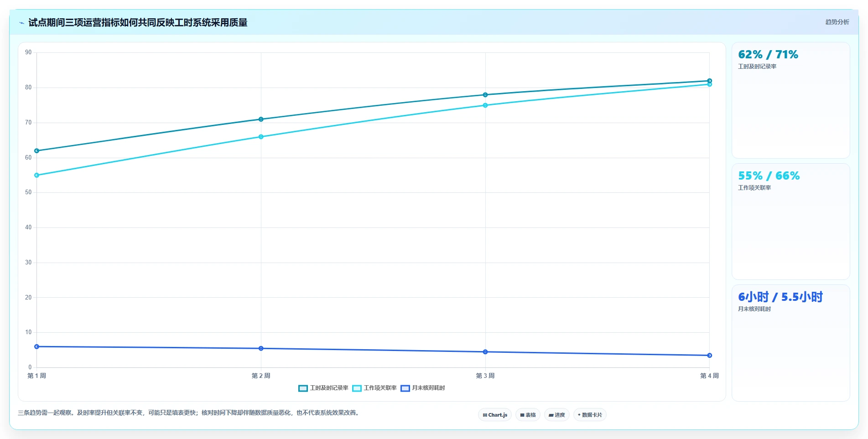868x439 pixels.
Task: Click the 工时及时记录率 legend color box
Action: (303, 388)
